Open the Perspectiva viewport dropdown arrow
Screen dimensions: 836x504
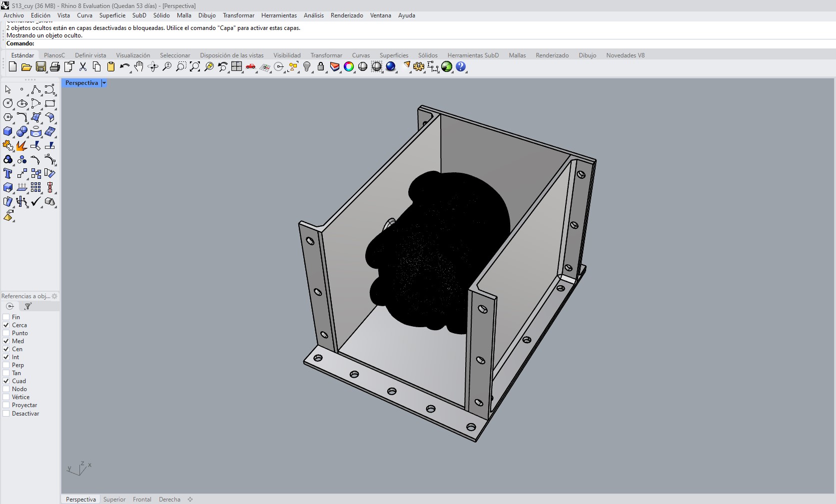(x=104, y=83)
